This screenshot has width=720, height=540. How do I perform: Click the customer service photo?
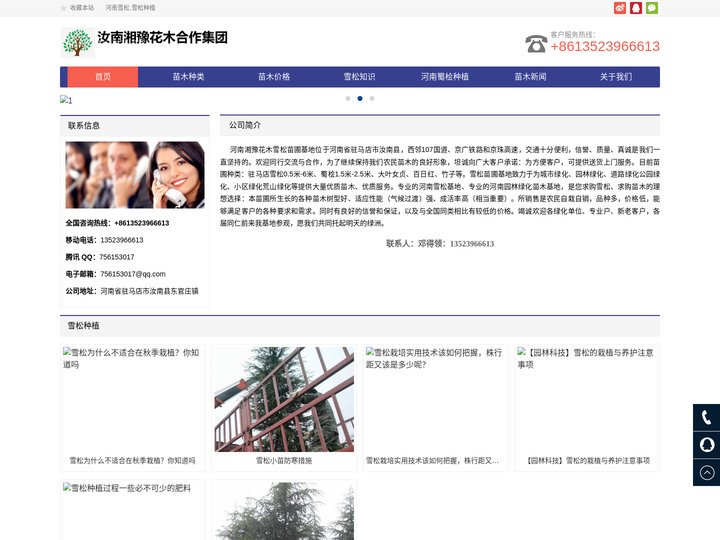[x=135, y=175]
